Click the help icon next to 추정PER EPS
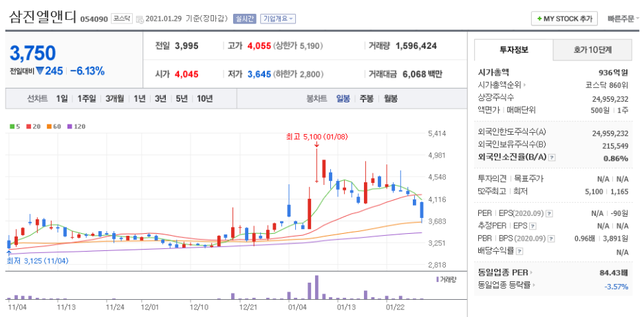The height and width of the screenshot is (317, 644). tap(533, 226)
